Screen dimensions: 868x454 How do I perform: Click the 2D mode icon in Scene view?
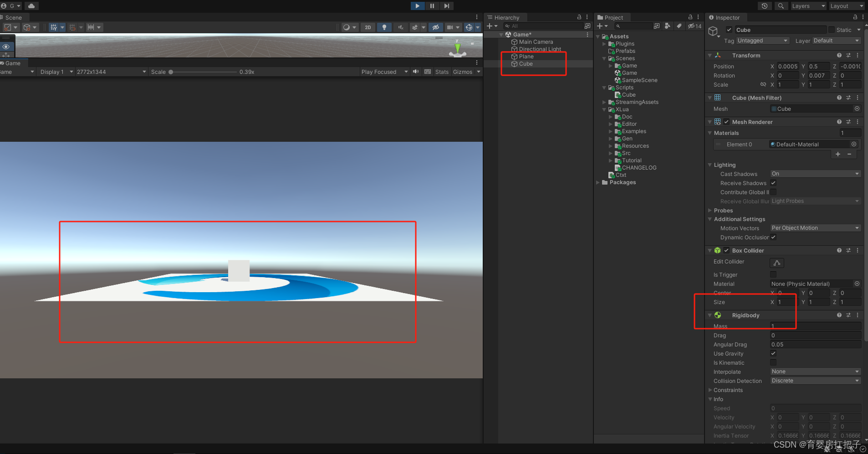click(x=367, y=27)
